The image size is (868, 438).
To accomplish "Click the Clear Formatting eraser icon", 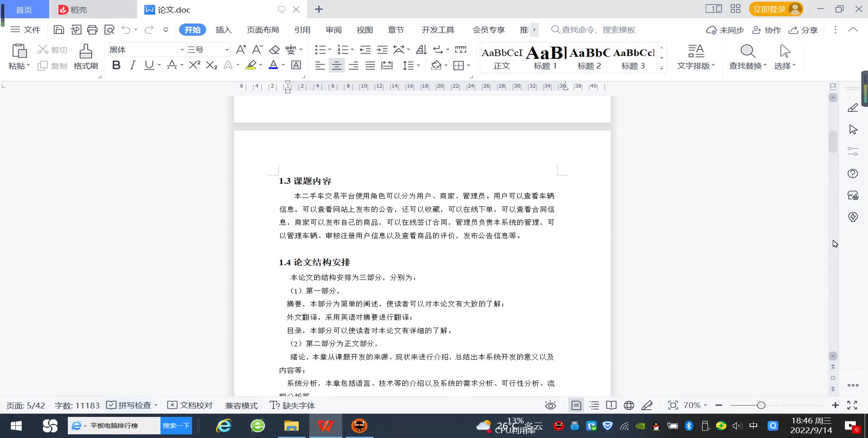I will [x=274, y=49].
